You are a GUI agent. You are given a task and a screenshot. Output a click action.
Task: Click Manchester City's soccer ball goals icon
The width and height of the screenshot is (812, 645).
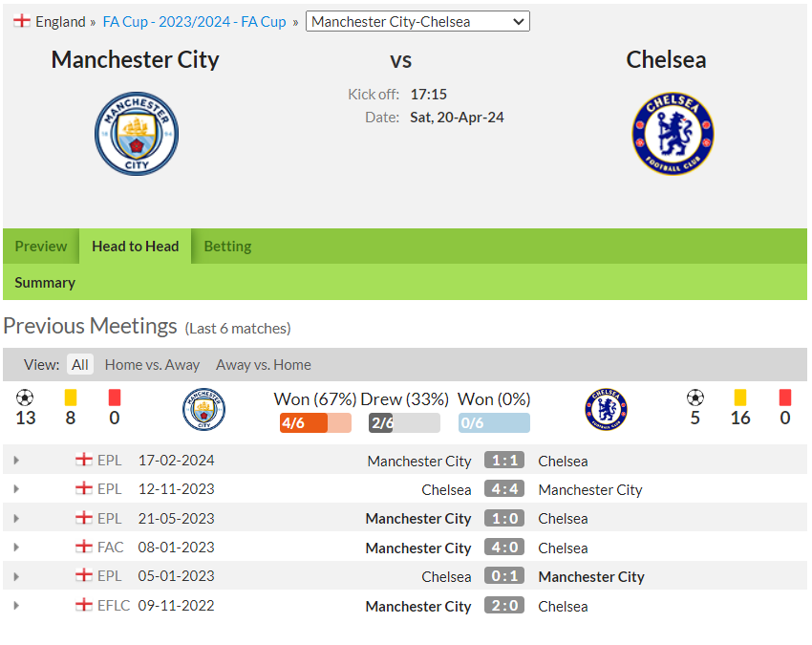[25, 398]
